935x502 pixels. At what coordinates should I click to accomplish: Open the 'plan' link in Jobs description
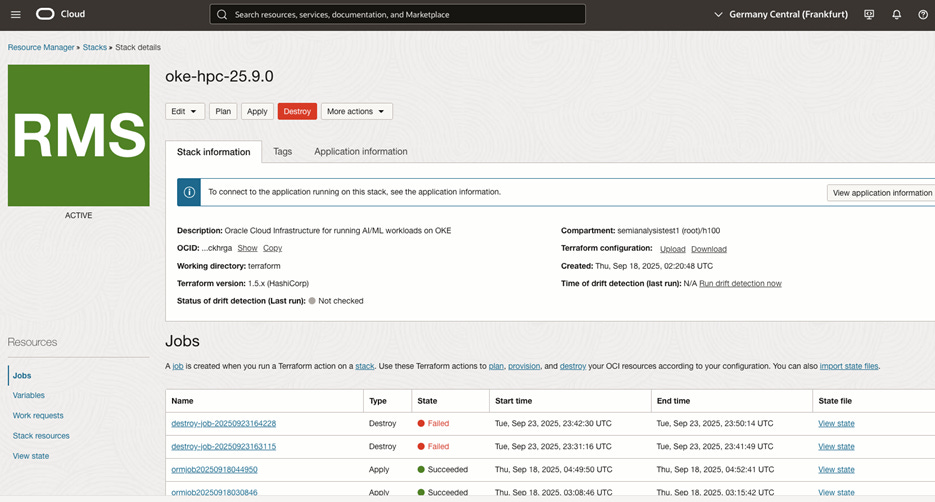click(496, 366)
